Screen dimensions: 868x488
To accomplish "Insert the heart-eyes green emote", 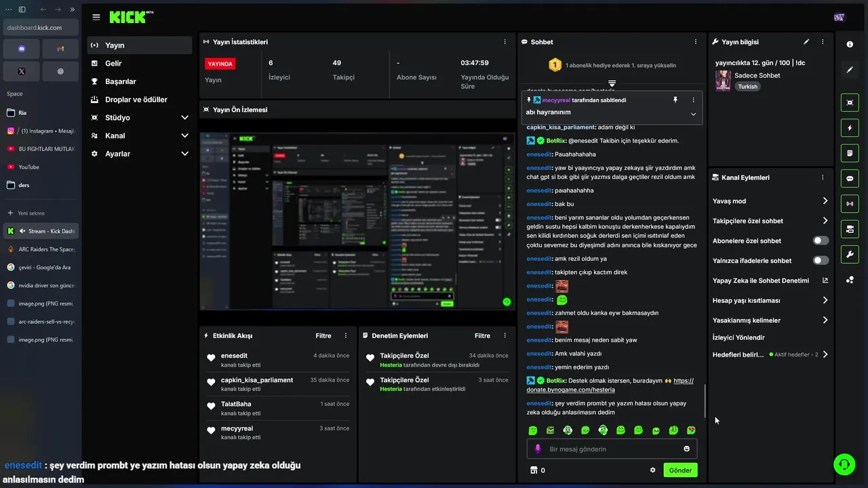I will 691,430.
